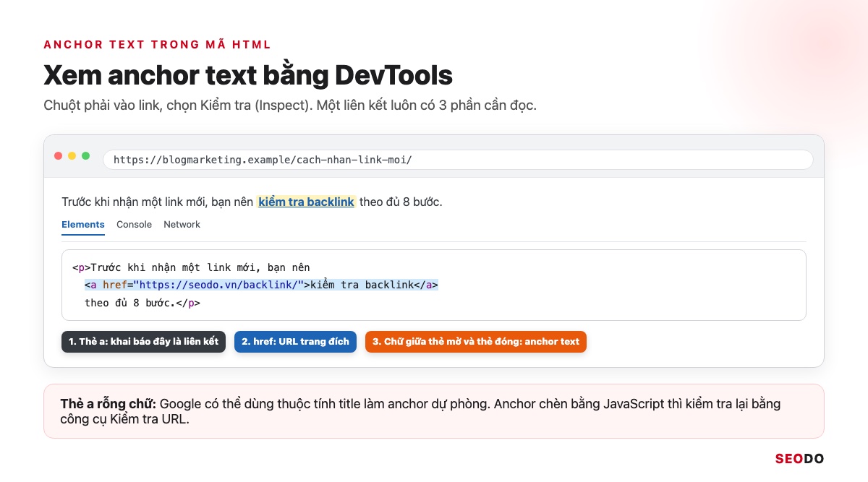Screen dimensions: 868x482
Task: Switch to the Console tab
Action: pyautogui.click(x=134, y=225)
